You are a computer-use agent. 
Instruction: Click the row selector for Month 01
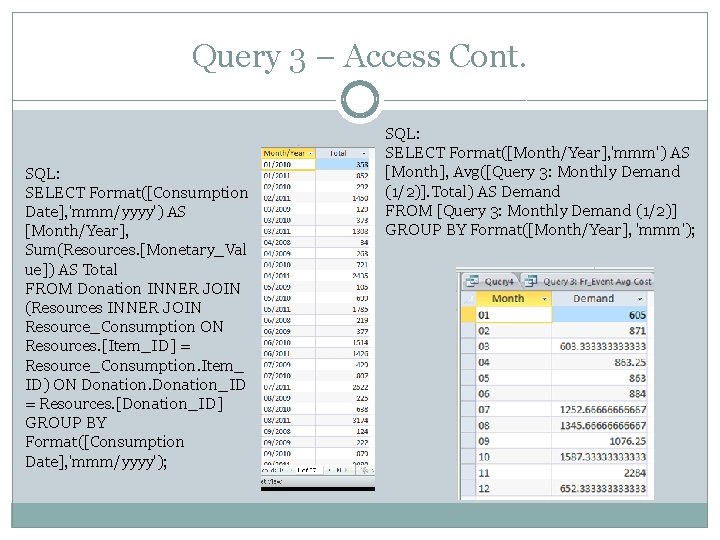tap(468, 315)
